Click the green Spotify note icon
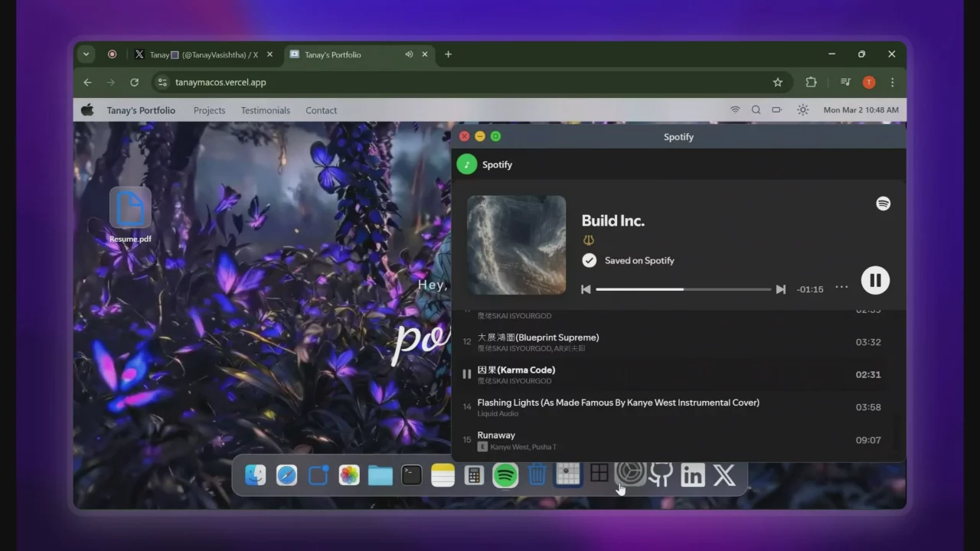The image size is (980, 551). (x=467, y=165)
